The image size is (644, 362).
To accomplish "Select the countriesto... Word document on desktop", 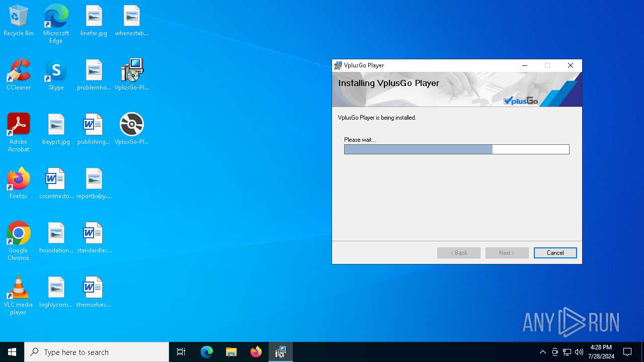I will [x=56, y=184].
